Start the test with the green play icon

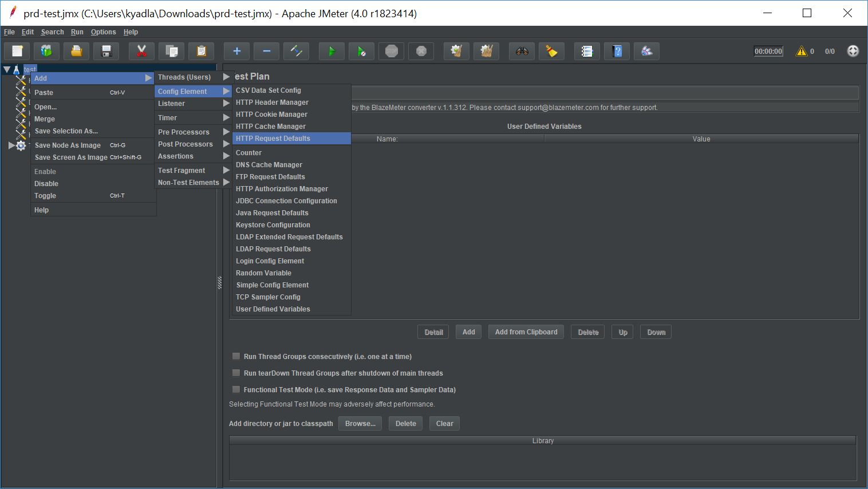point(332,51)
